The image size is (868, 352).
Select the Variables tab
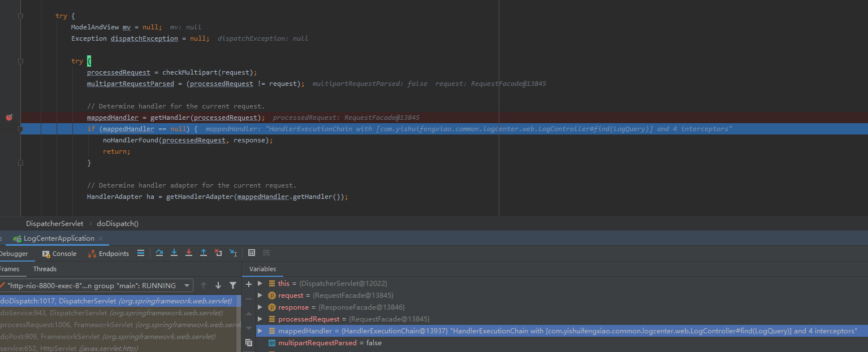(x=262, y=269)
